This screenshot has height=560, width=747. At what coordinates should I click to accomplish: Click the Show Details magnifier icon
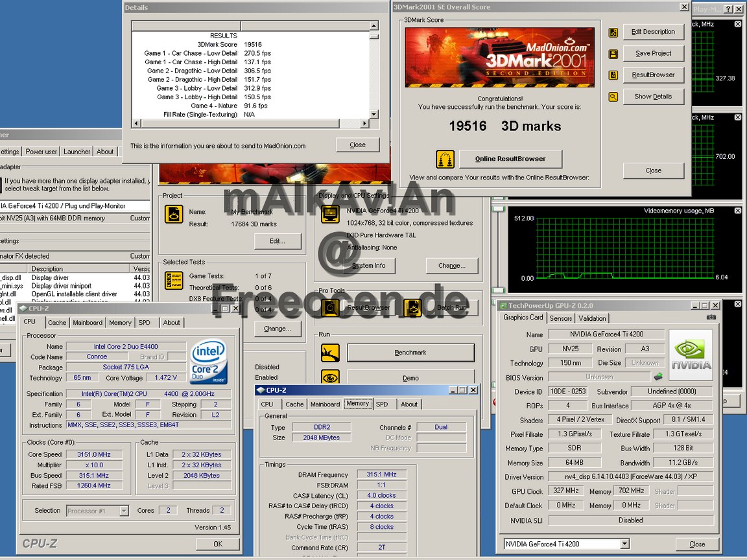pos(613,97)
